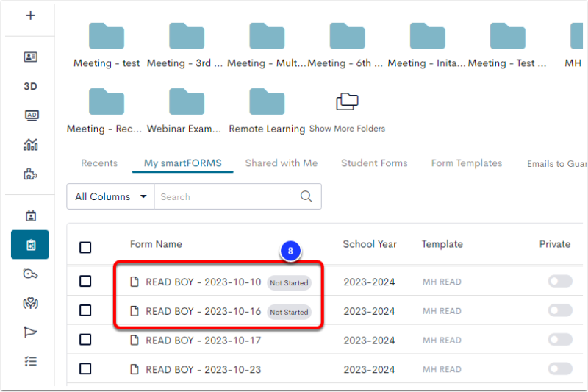Check the box for READ BOY - 2023-10-17
Image resolution: width=588 pixels, height=392 pixels.
[85, 340]
